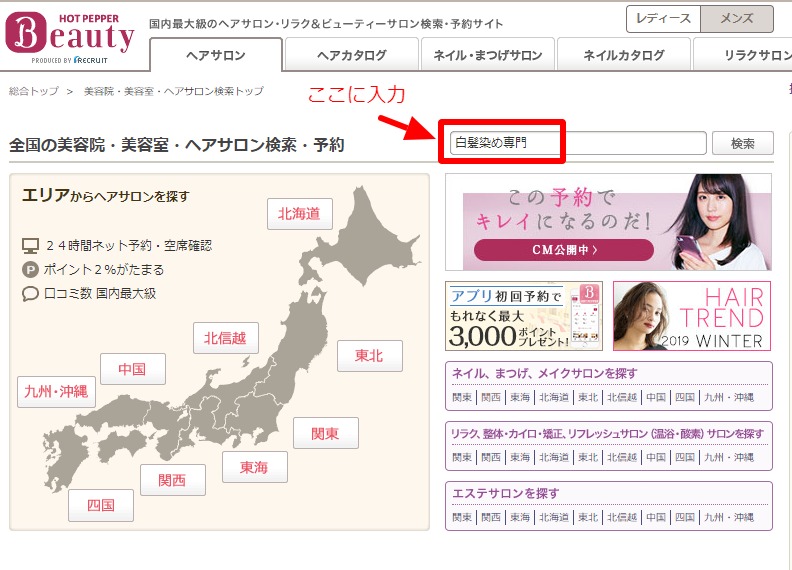Click the speech bubble icon beside 口コミ数
Screen dimensions: 792x570
pos(30,294)
